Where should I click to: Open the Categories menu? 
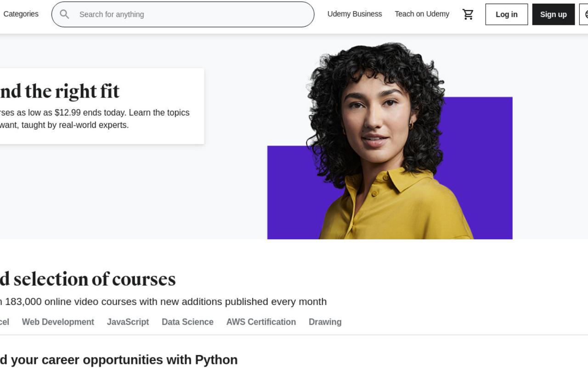pos(21,14)
